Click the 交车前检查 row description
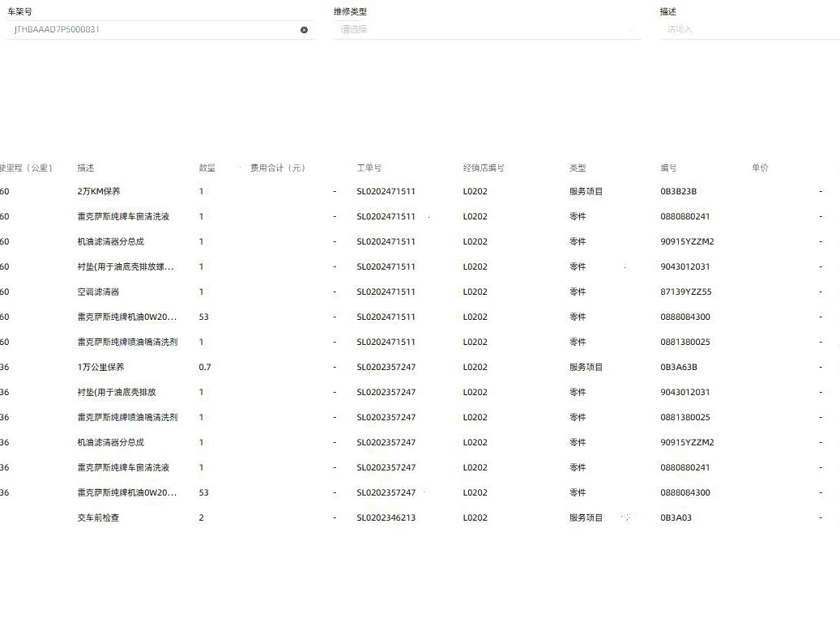The image size is (840, 630). click(x=98, y=517)
